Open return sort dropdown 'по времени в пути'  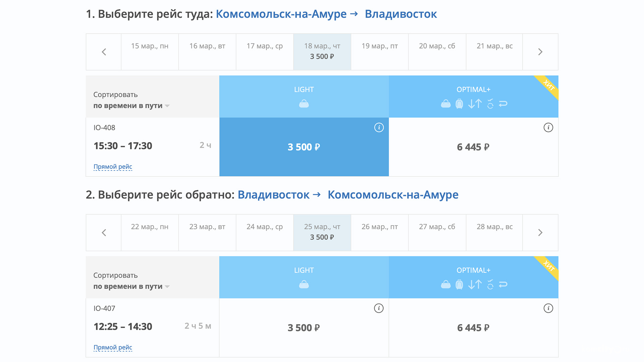point(131,287)
